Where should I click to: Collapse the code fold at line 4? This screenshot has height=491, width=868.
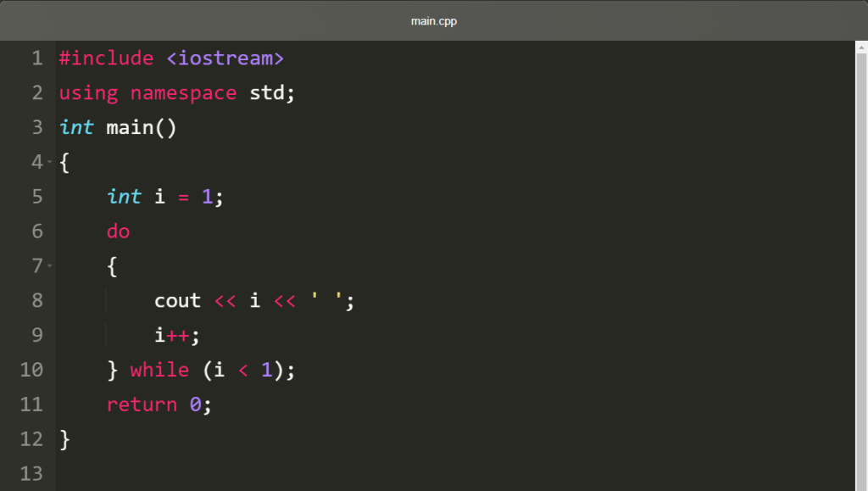(50, 162)
